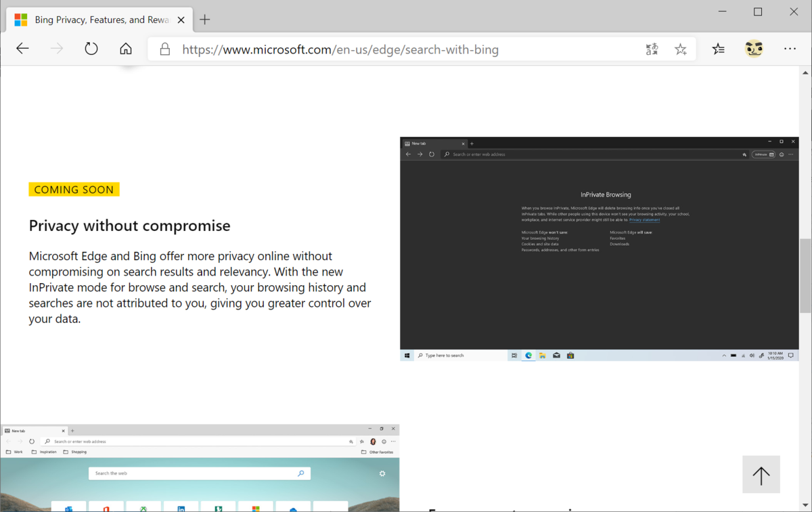Click the back-to-top arrow button
Screen dimensions: 812x512
click(x=761, y=475)
